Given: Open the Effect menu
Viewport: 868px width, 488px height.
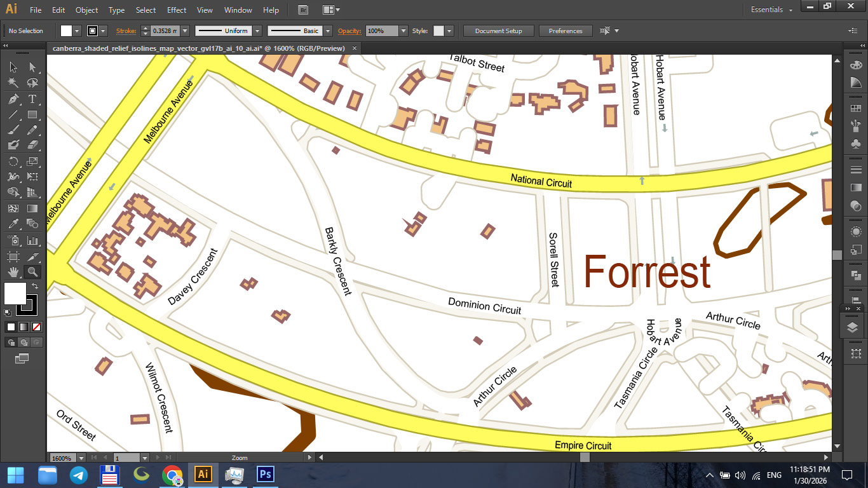Looking at the screenshot, I should 177,10.
